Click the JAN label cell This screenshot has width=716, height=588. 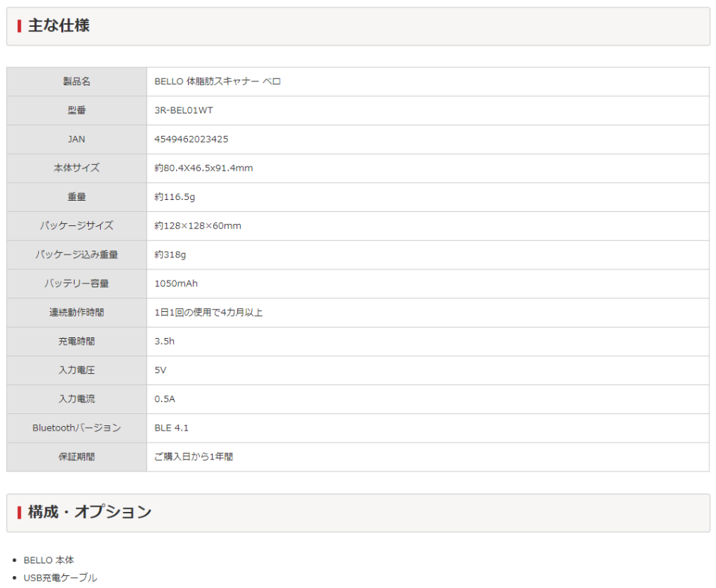tap(77, 140)
